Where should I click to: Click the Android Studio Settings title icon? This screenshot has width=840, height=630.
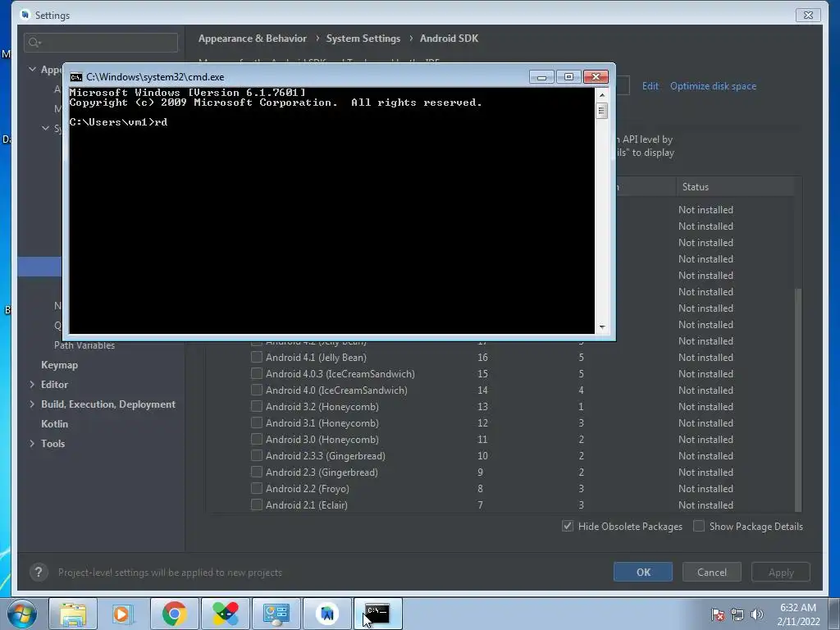point(25,15)
